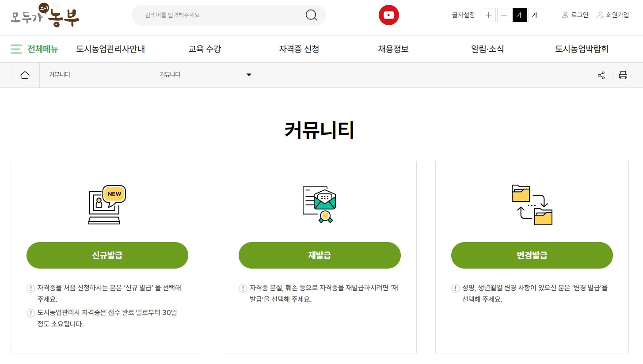Open the 알림·소식 menu
This screenshot has height=364, width=643.
pos(487,49)
